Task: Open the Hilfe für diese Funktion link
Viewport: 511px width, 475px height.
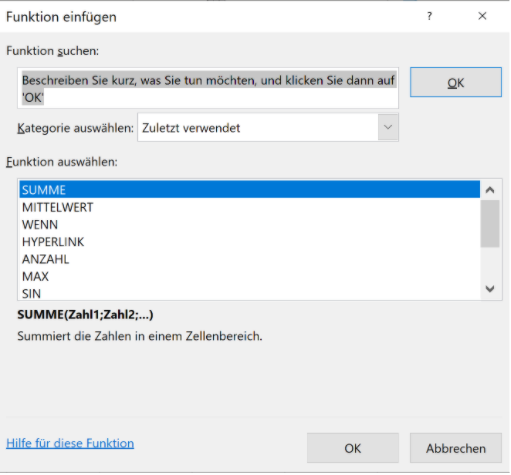Action: tap(70, 443)
